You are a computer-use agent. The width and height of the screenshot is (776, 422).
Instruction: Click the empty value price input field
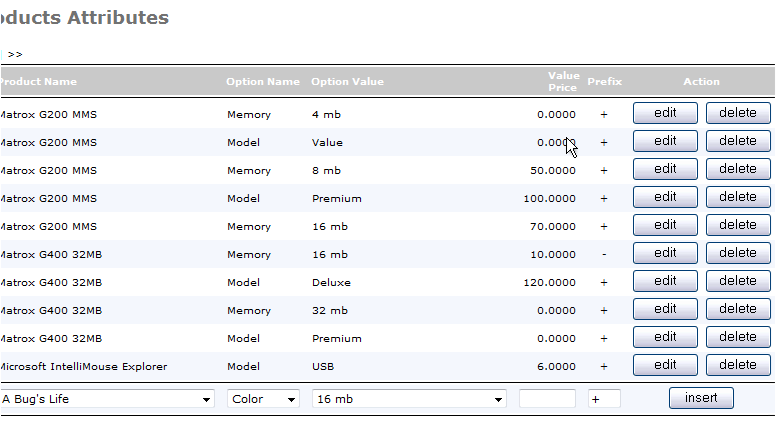547,400
